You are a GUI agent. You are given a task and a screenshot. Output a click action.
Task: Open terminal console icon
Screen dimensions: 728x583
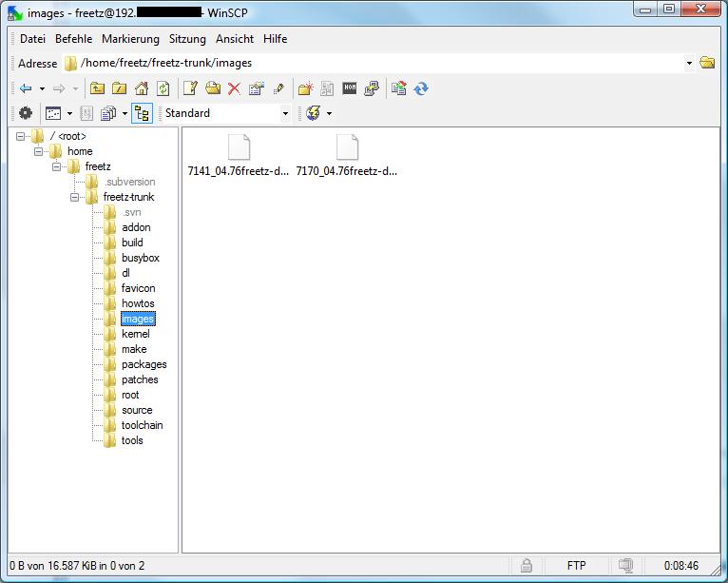[350, 88]
